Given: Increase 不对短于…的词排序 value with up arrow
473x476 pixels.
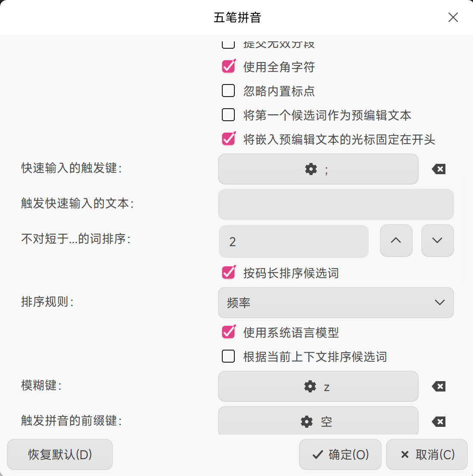Looking at the screenshot, I should tap(396, 241).
